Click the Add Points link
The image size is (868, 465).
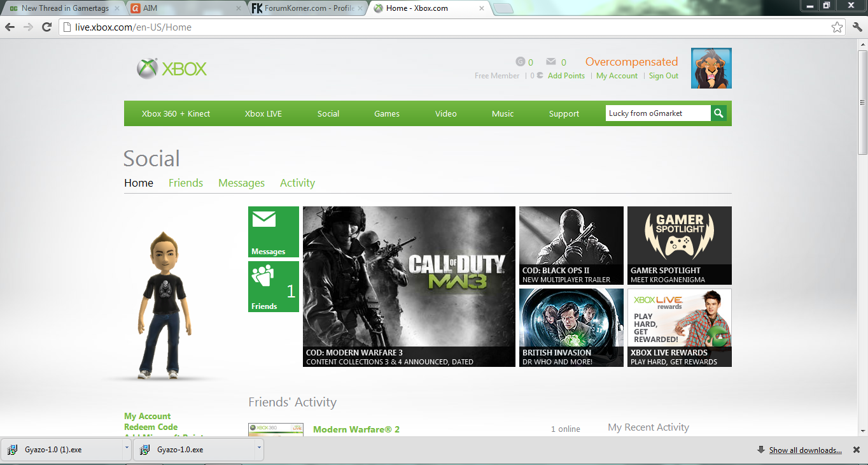click(x=566, y=76)
